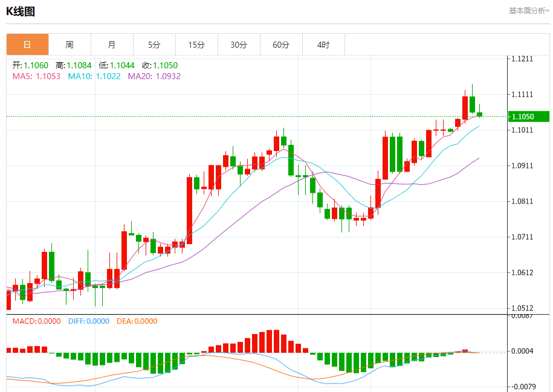553x392 pixels.
Task: Open the 5分 timeframe tab
Action: 155,45
